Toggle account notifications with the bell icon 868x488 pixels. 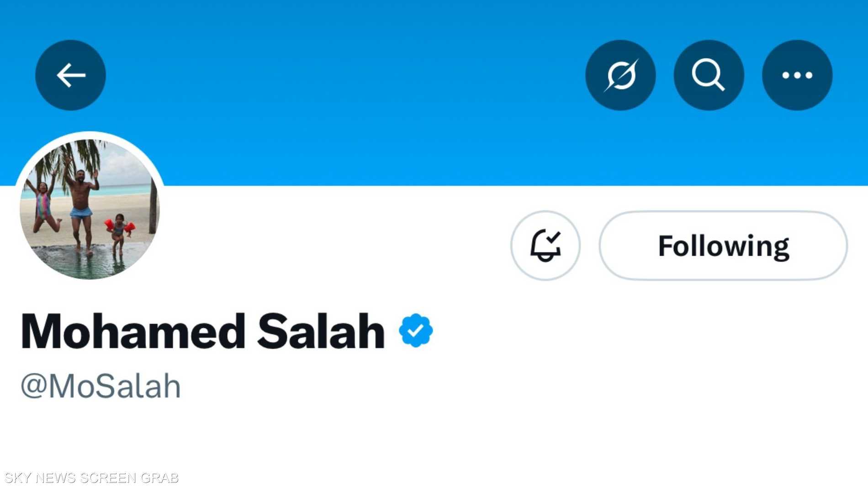[x=545, y=245]
